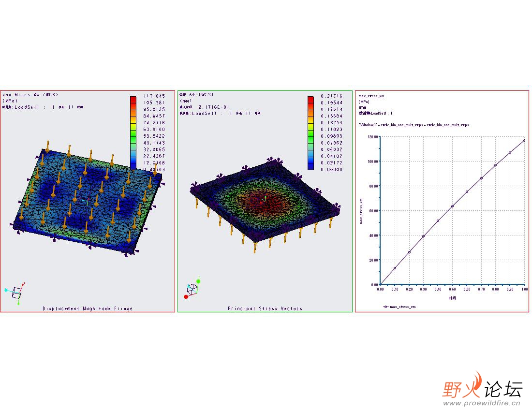The width and height of the screenshot is (532, 411).
Task: Click the max_stress_vm legend marker below graph
Action: click(385, 307)
